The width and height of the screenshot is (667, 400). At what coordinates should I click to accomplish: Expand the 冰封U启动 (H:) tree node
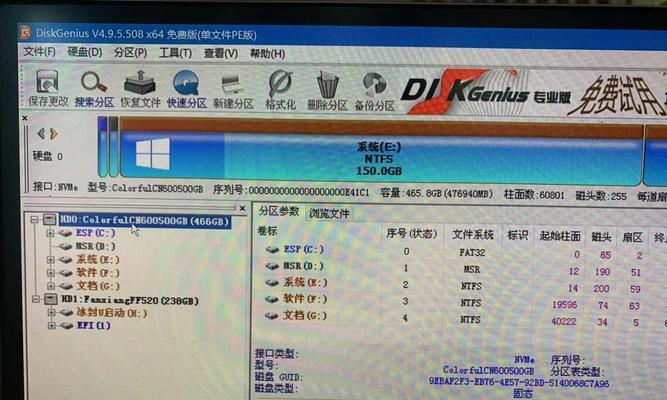tap(51, 312)
